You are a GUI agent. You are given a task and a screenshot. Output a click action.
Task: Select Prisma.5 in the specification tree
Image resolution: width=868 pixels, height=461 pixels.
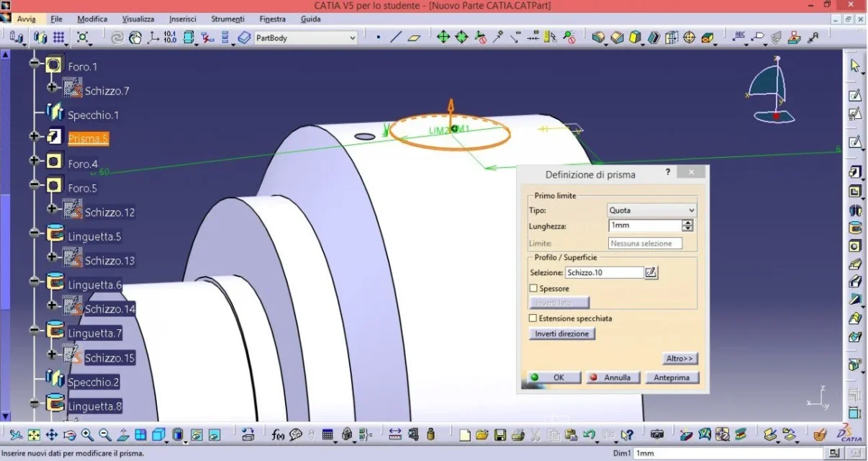click(x=88, y=138)
